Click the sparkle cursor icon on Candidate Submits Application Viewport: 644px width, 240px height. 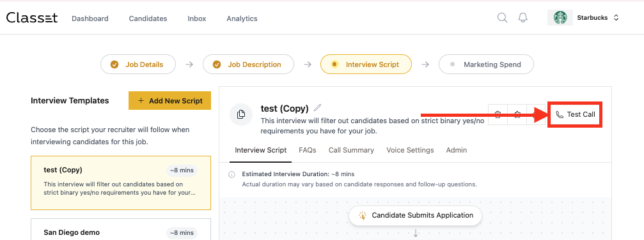362,215
